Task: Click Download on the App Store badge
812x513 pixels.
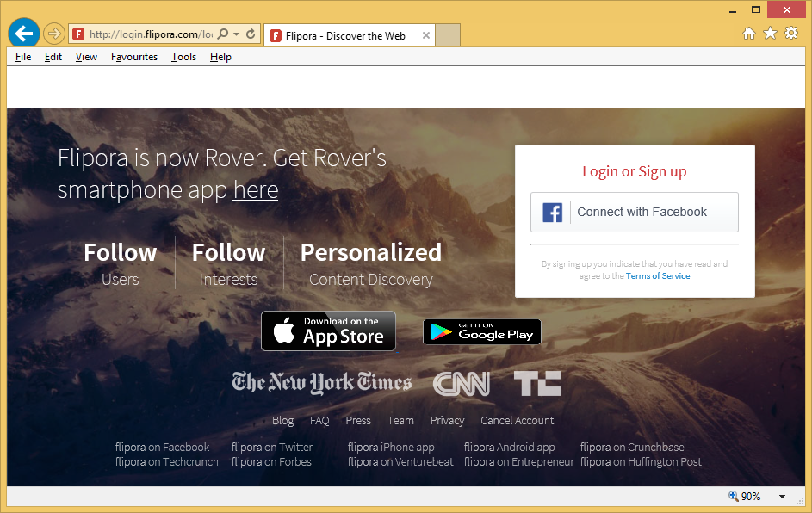Action: click(328, 331)
